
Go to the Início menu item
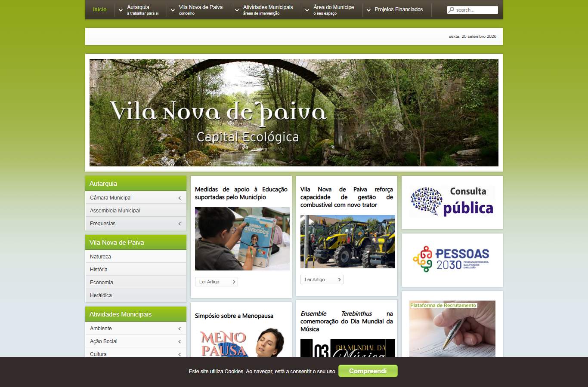pyautogui.click(x=99, y=9)
